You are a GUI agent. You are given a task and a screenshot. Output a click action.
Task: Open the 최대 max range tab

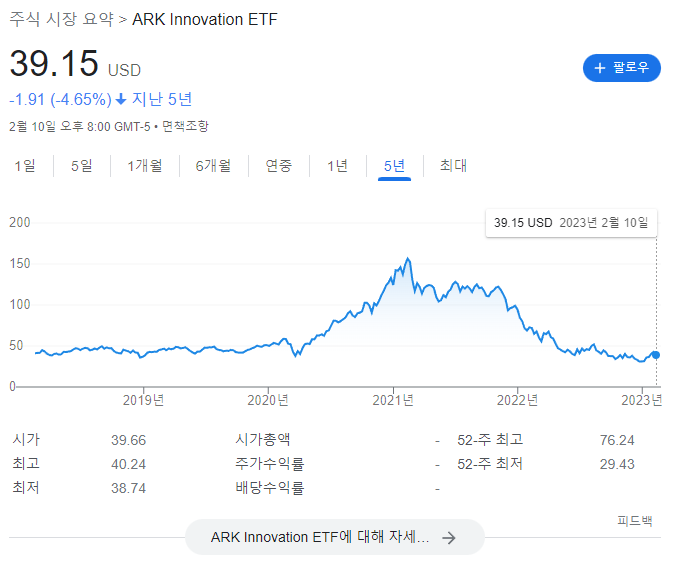tap(453, 166)
